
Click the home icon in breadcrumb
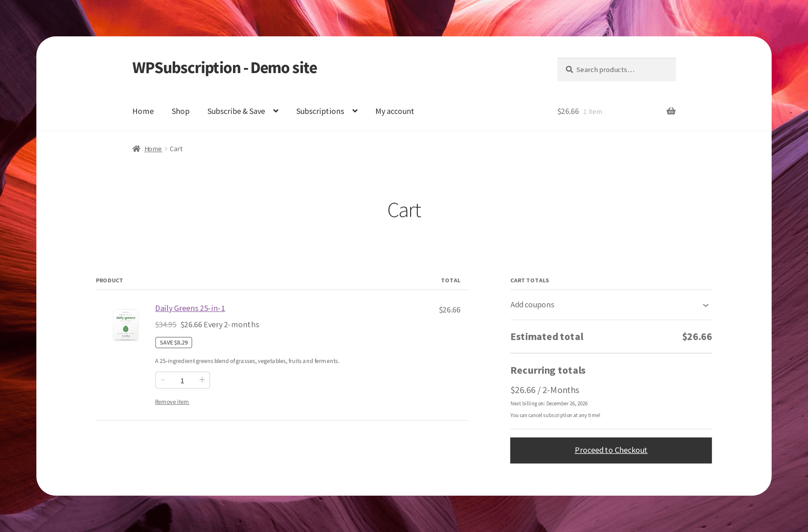136,149
